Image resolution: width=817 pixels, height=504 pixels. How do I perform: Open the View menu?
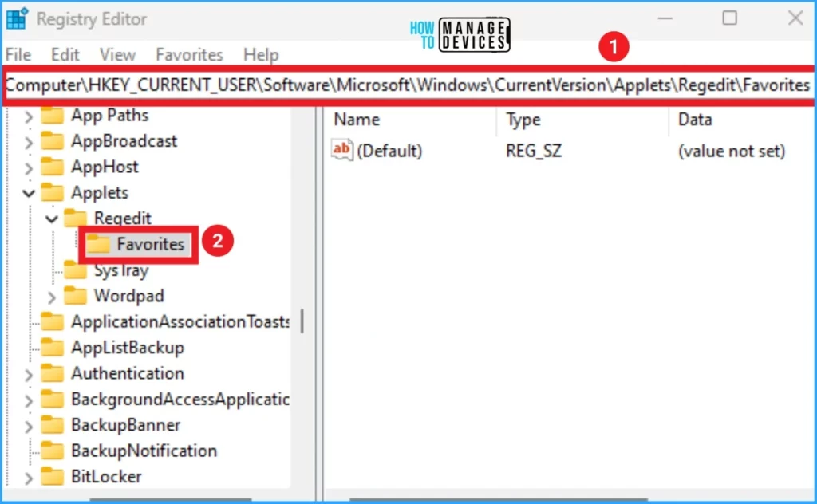[x=118, y=55]
